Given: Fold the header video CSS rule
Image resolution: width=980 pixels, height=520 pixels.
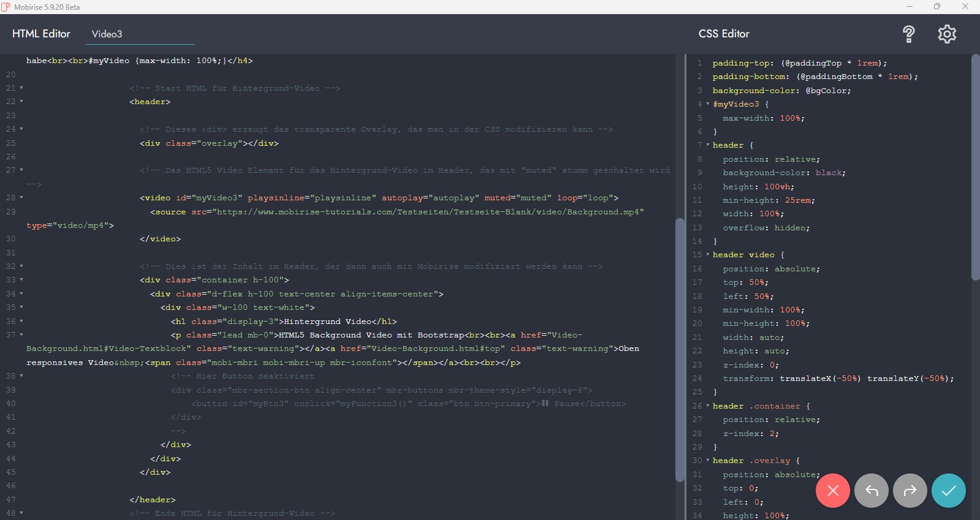Looking at the screenshot, I should click(707, 255).
